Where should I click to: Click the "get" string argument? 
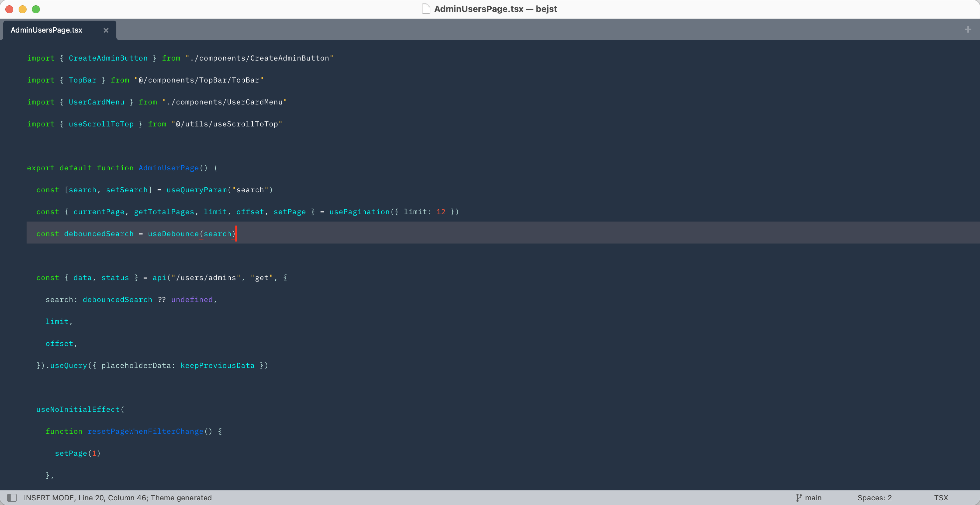point(262,278)
